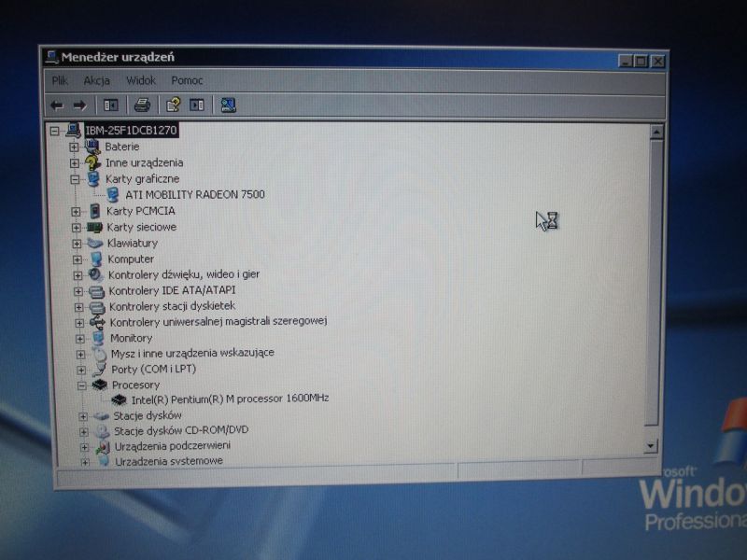The width and height of the screenshot is (747, 560).
Task: Click the action pane toolbar icon
Action: click(x=197, y=105)
